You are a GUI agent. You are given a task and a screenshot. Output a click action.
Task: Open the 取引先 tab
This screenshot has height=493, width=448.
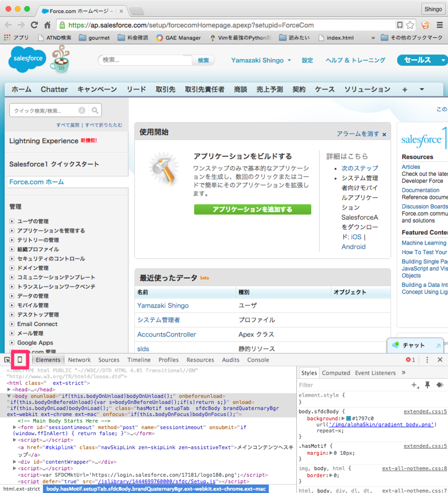(166, 89)
